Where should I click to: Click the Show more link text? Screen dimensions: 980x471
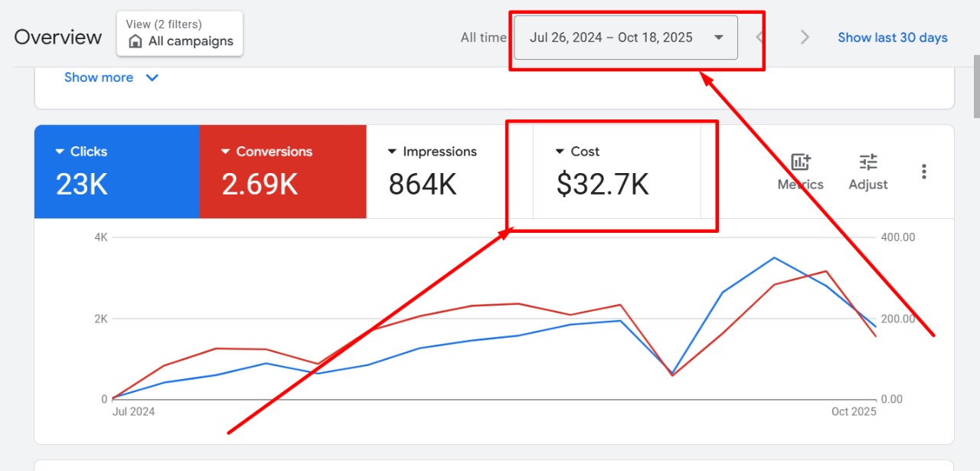tap(99, 77)
